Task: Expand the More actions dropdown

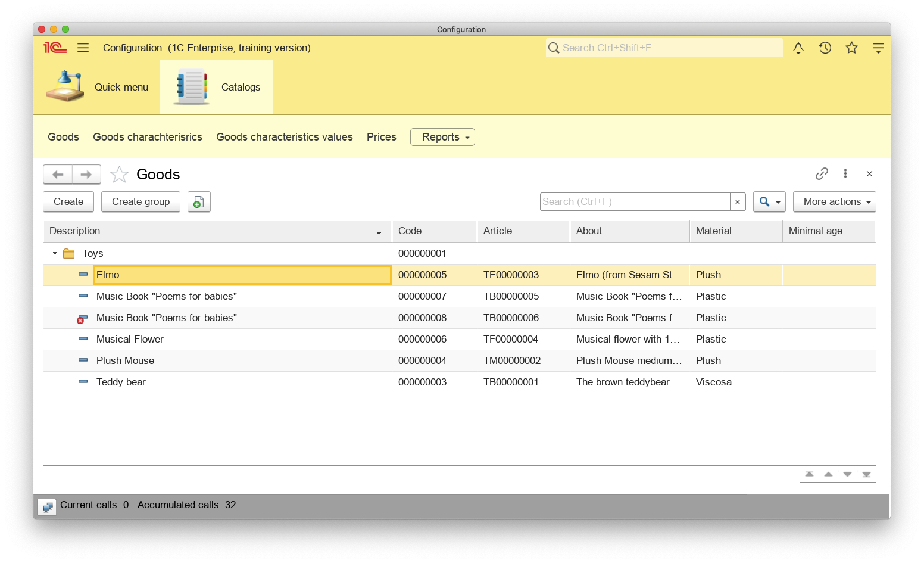Action: pos(834,202)
